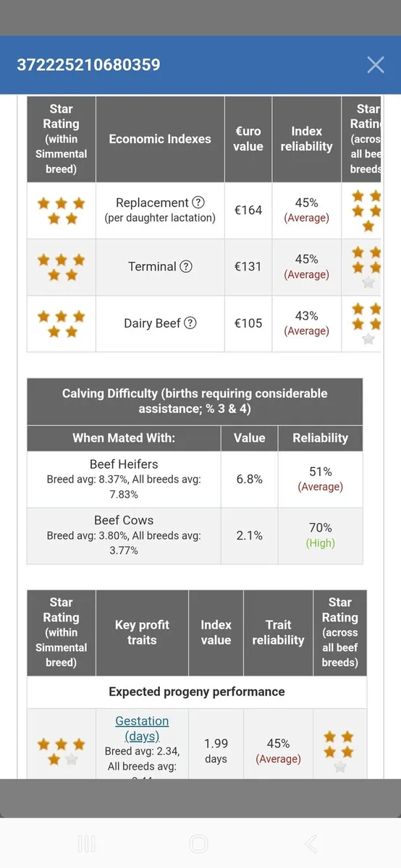Select the €164 Replacement euro value
The height and width of the screenshot is (868, 401).
pos(248,210)
